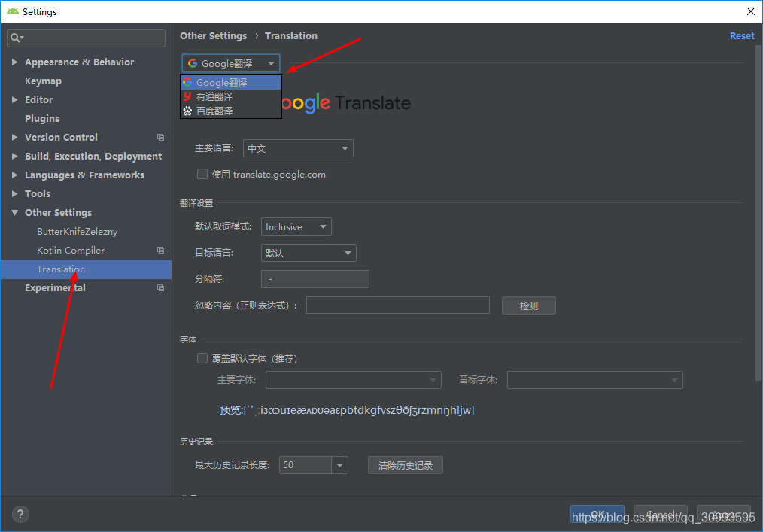This screenshot has height=532, width=763.
Task: Toggle the 覆盖默认字体 (推荐) checkbox
Action: pos(202,358)
